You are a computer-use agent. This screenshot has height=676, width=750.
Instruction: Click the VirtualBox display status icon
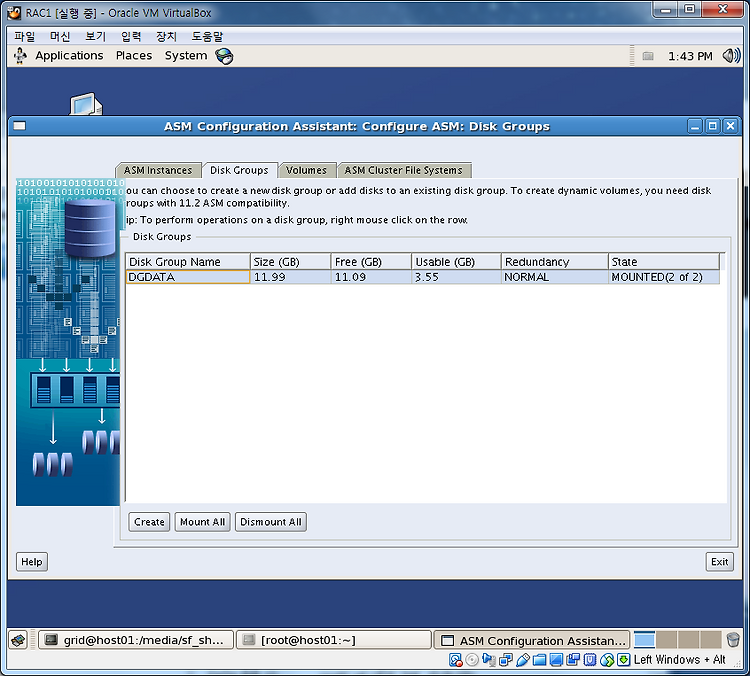click(556, 660)
